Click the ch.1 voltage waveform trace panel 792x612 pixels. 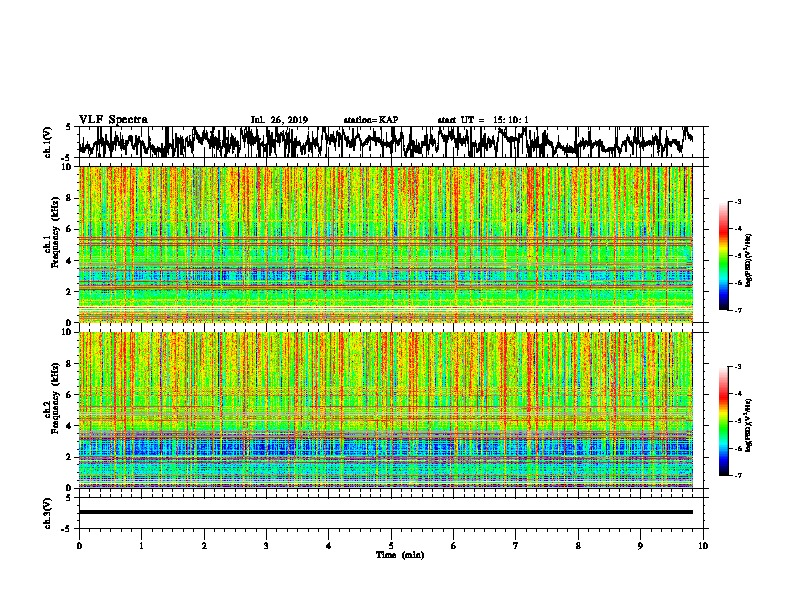click(x=390, y=142)
